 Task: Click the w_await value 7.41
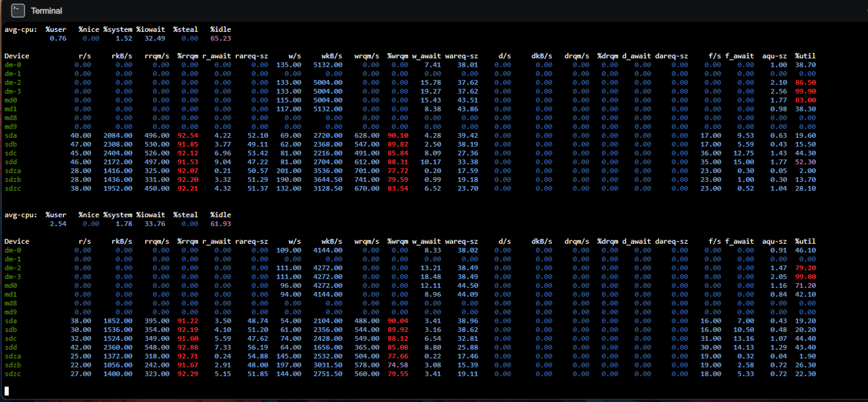[432, 65]
